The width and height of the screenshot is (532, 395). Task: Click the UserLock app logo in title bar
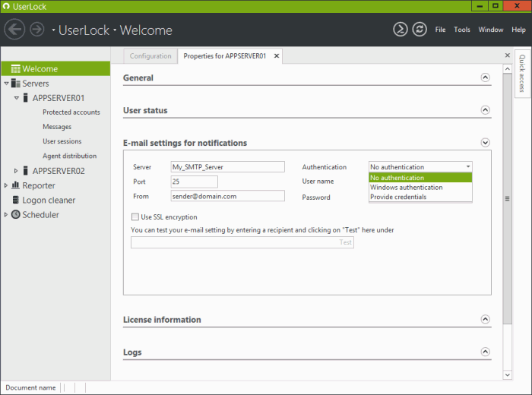[x=6, y=6]
